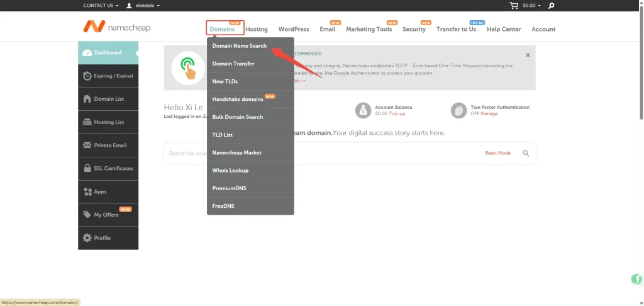This screenshot has height=306, width=644.
Task: Click the Hosting List server icon
Action: 87,122
